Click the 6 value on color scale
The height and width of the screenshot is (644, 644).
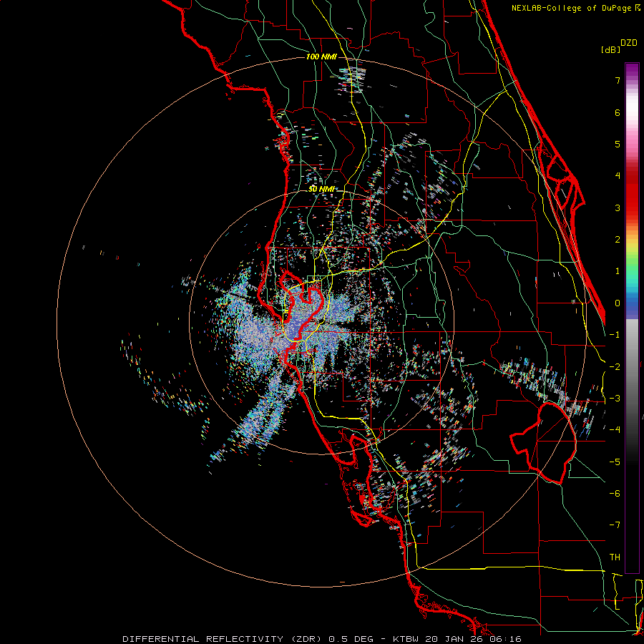point(618,112)
